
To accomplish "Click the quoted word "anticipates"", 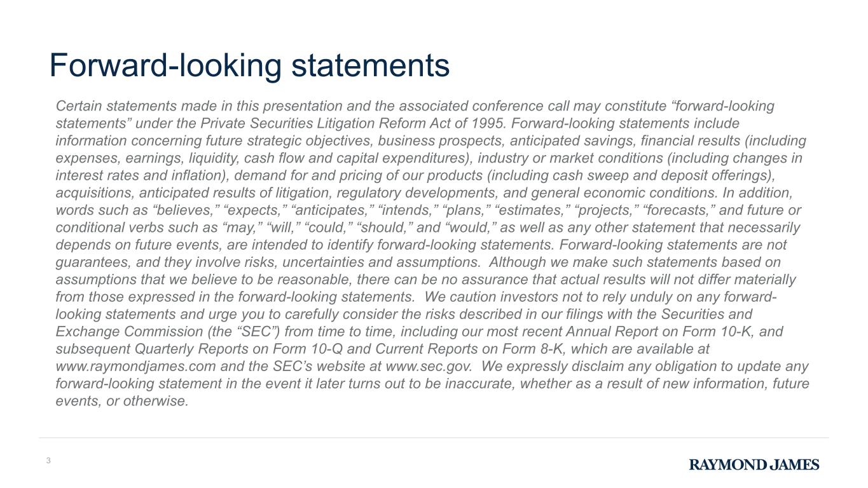I will 334,210.
